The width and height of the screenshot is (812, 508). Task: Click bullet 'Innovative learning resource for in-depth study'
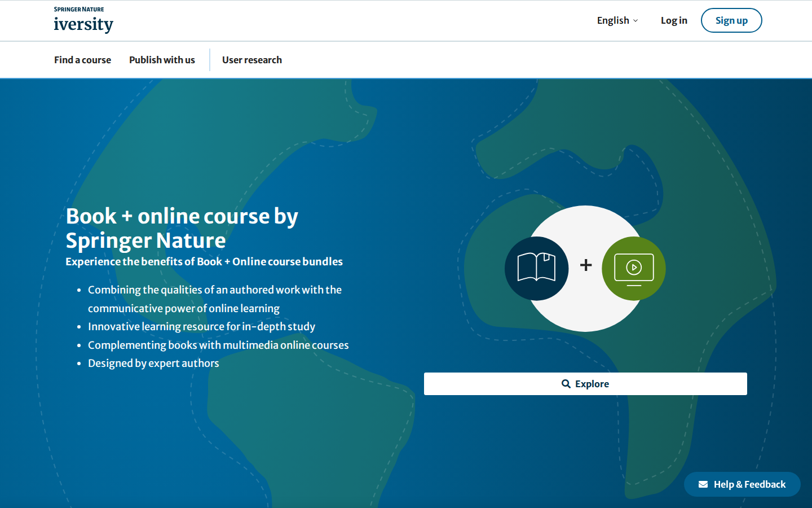201,326
